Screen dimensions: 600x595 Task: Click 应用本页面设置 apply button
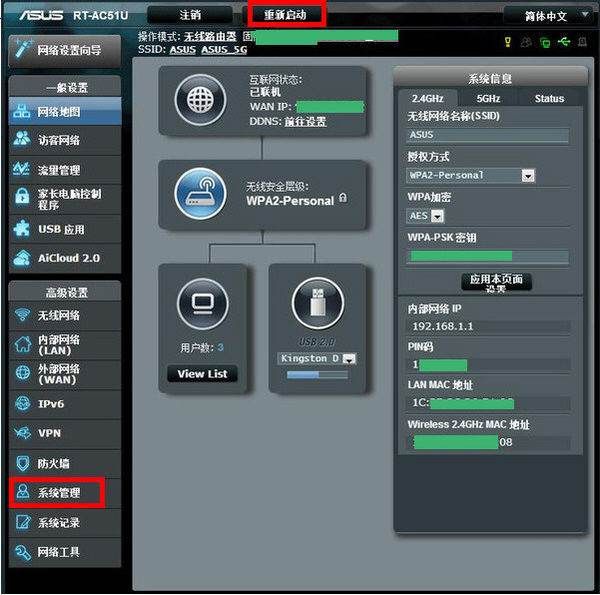[x=496, y=282]
